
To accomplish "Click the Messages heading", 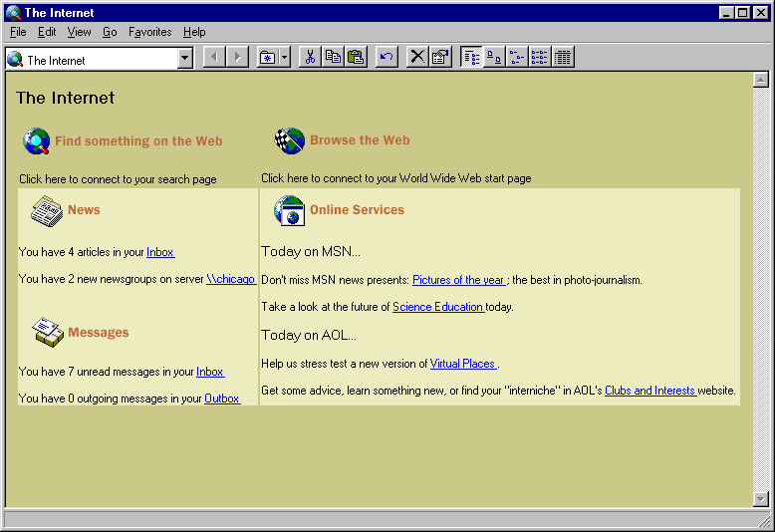I will [x=99, y=333].
